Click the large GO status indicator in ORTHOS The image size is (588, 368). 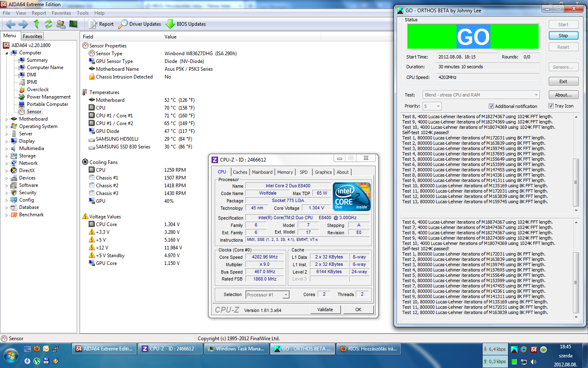[473, 36]
